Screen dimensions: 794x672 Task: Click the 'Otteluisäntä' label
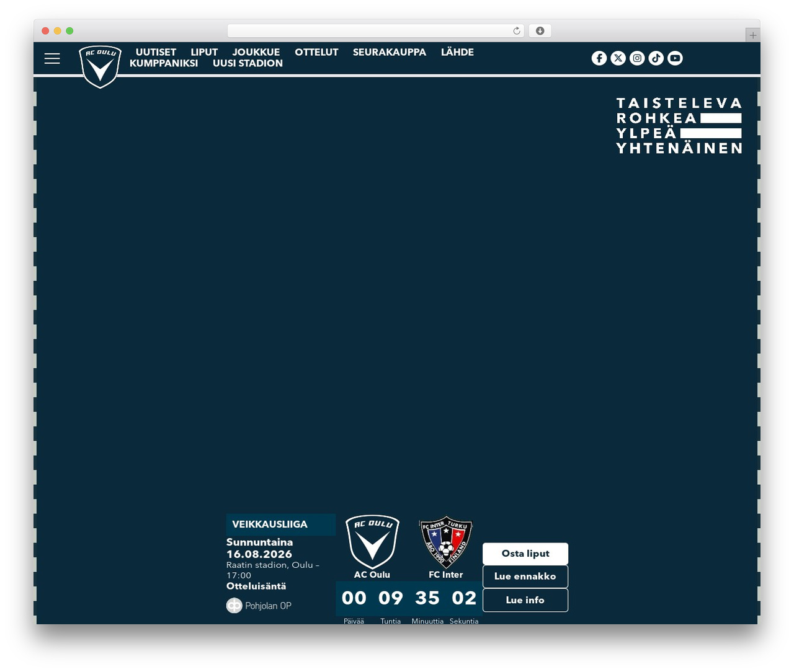[x=256, y=586]
